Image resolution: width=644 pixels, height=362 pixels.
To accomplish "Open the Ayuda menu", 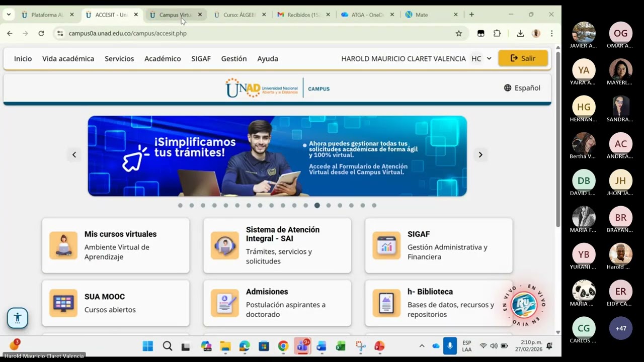I will [268, 59].
